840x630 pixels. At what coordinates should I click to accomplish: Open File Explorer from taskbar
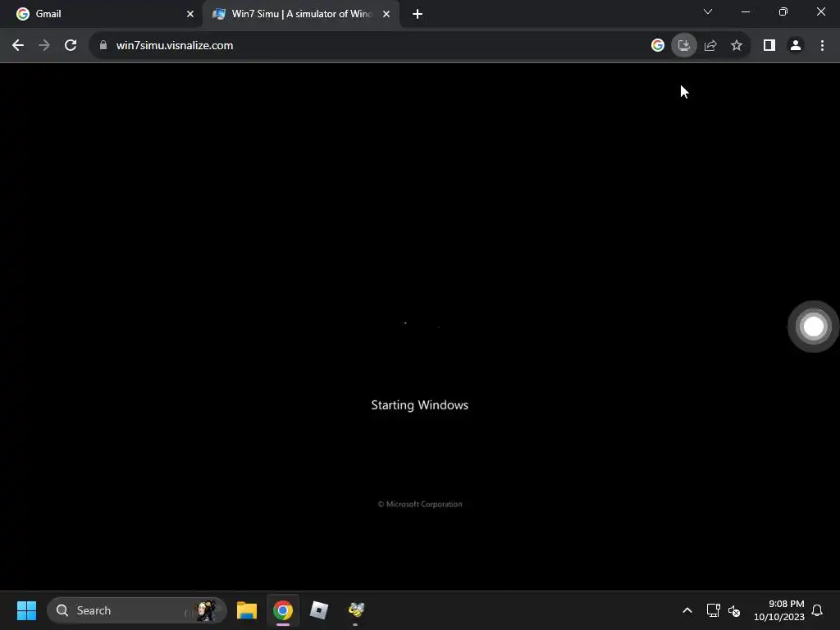coord(247,610)
